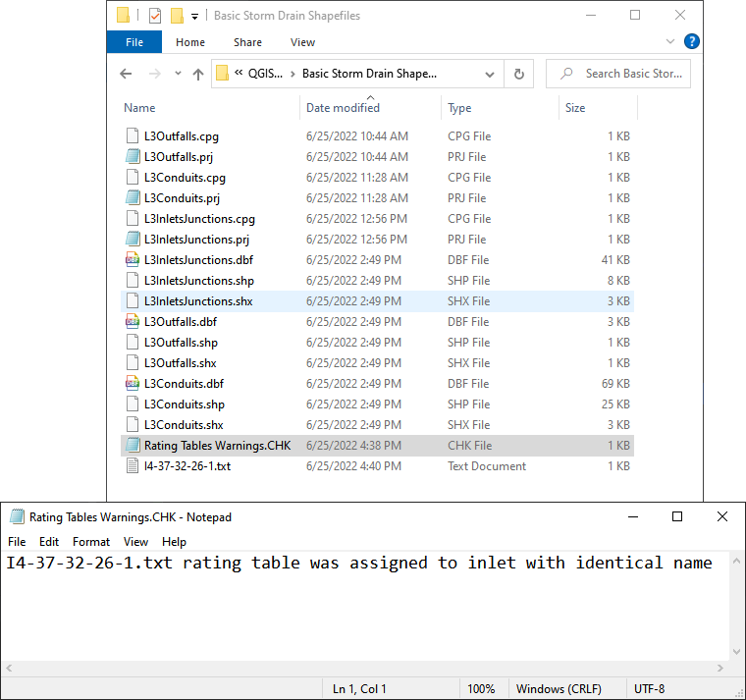This screenshot has width=746, height=700.
Task: Click the New folder quick access icon
Action: click(177, 16)
